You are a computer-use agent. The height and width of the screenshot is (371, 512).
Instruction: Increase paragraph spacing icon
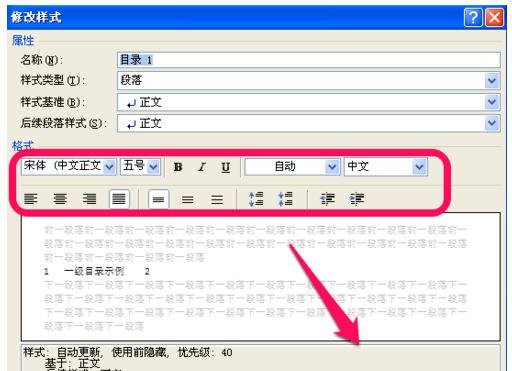256,199
